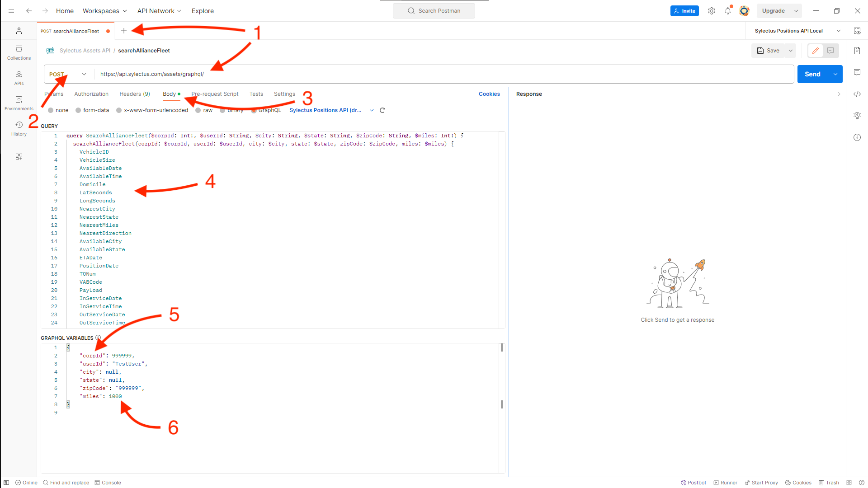
Task: Expand the Save button dropdown arrow
Action: tap(791, 51)
